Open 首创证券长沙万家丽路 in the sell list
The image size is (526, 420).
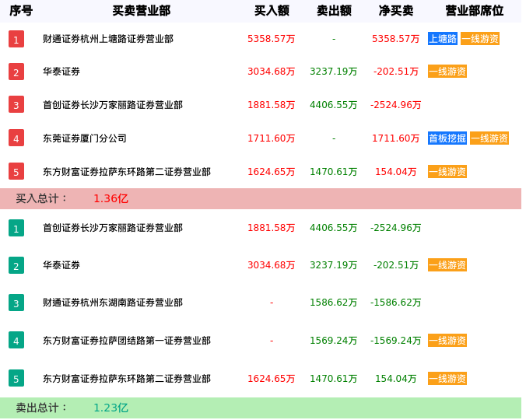tap(113, 228)
